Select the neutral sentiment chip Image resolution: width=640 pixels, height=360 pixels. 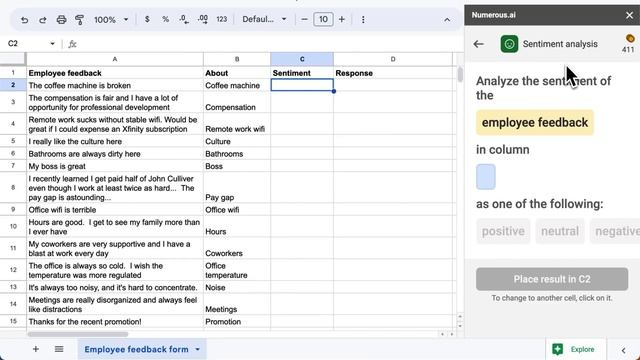(560, 231)
